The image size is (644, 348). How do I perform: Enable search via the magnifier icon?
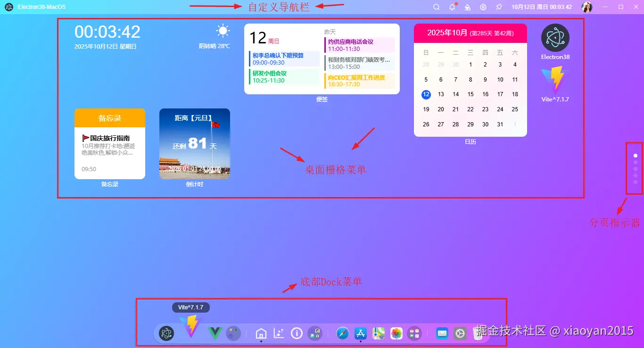click(x=436, y=7)
